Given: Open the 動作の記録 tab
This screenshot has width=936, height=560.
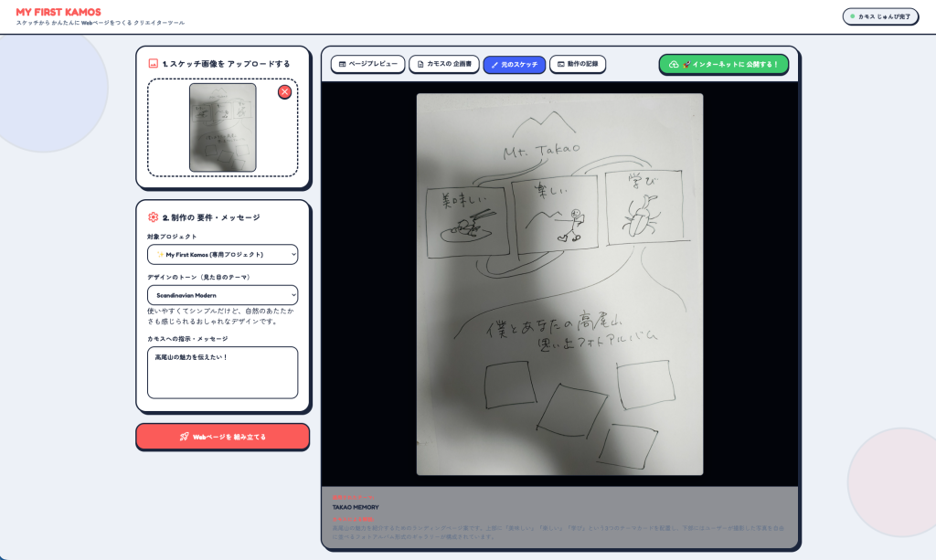Looking at the screenshot, I should tap(578, 64).
